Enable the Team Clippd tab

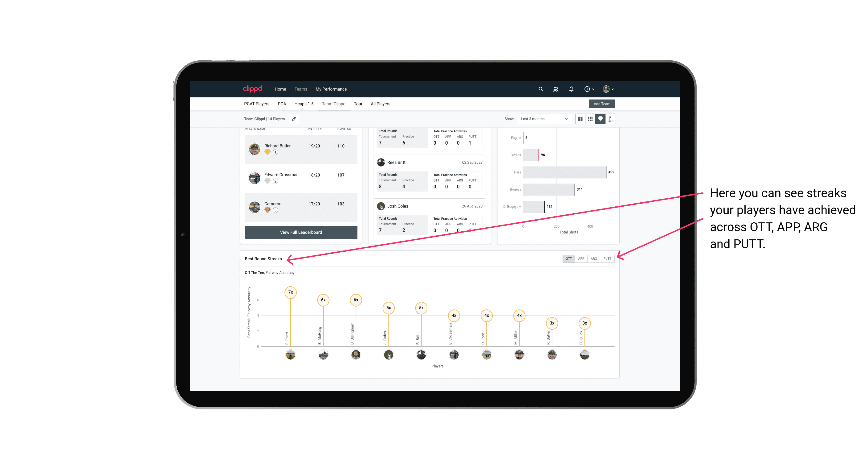click(x=334, y=104)
